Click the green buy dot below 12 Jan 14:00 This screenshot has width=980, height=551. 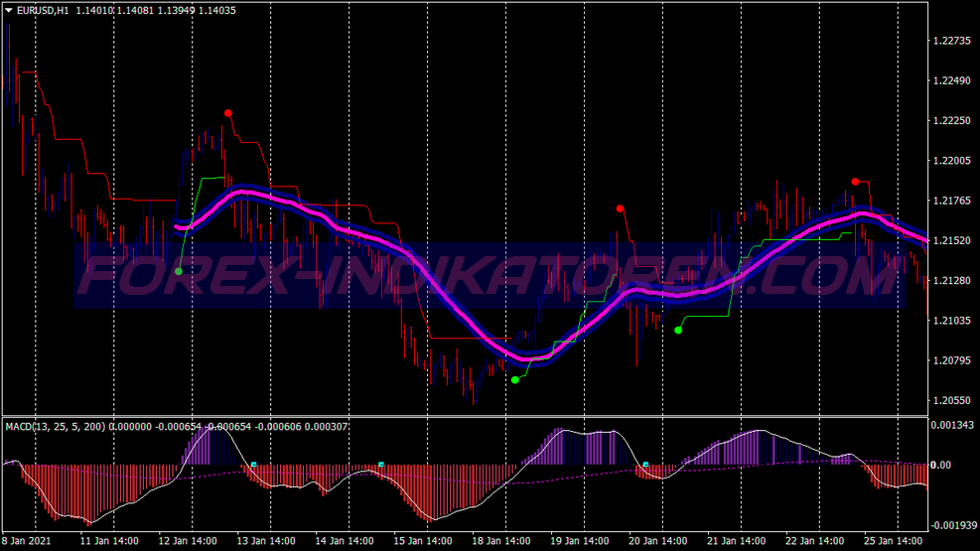pos(179,271)
